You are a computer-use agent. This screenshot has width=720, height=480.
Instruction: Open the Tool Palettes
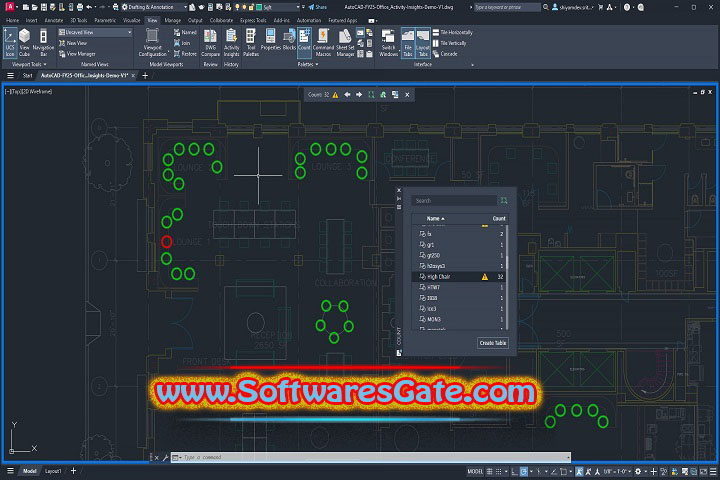tap(251, 42)
